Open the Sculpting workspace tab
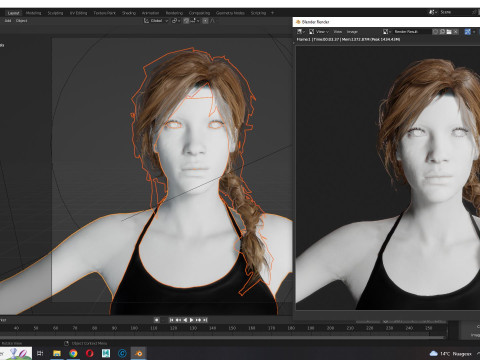480x360 pixels. point(55,13)
